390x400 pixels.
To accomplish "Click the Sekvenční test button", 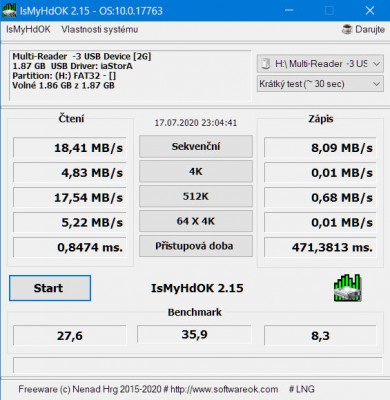I will tap(196, 146).
